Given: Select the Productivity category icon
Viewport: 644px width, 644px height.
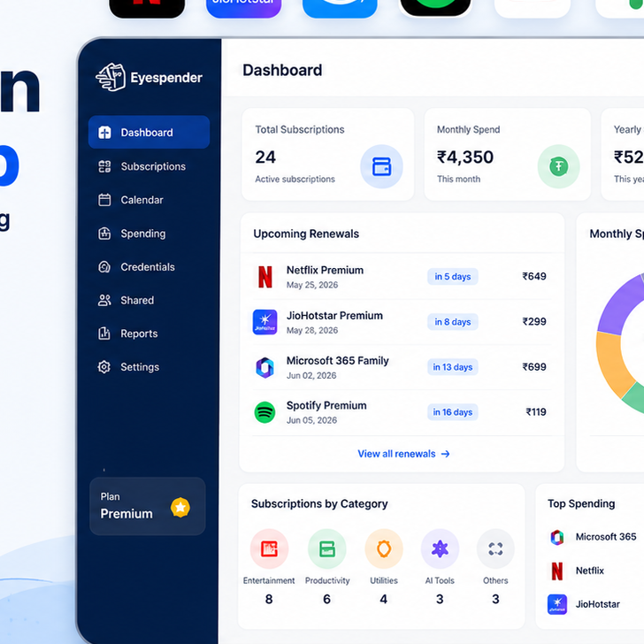Looking at the screenshot, I should click(327, 548).
